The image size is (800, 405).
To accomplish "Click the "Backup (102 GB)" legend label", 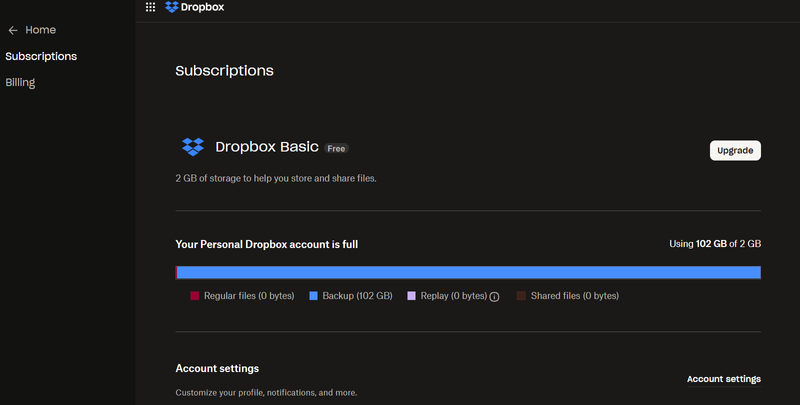I will pyautogui.click(x=357, y=296).
